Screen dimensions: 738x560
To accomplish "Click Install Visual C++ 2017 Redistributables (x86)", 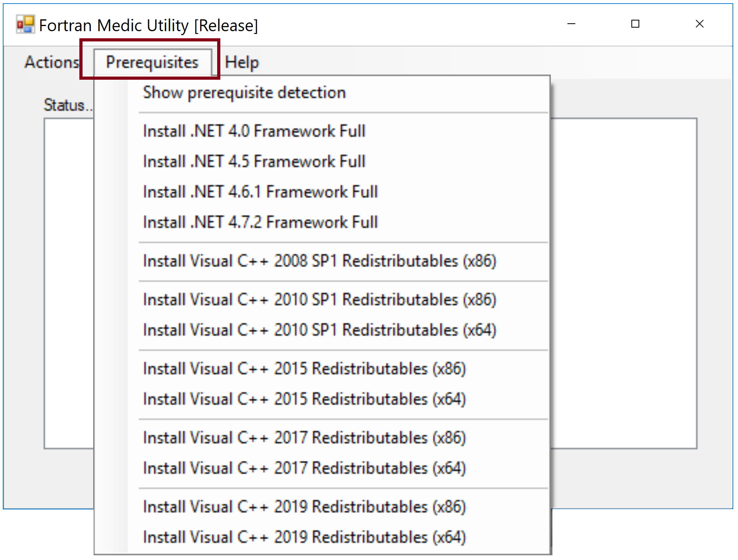I will pyautogui.click(x=322, y=438).
